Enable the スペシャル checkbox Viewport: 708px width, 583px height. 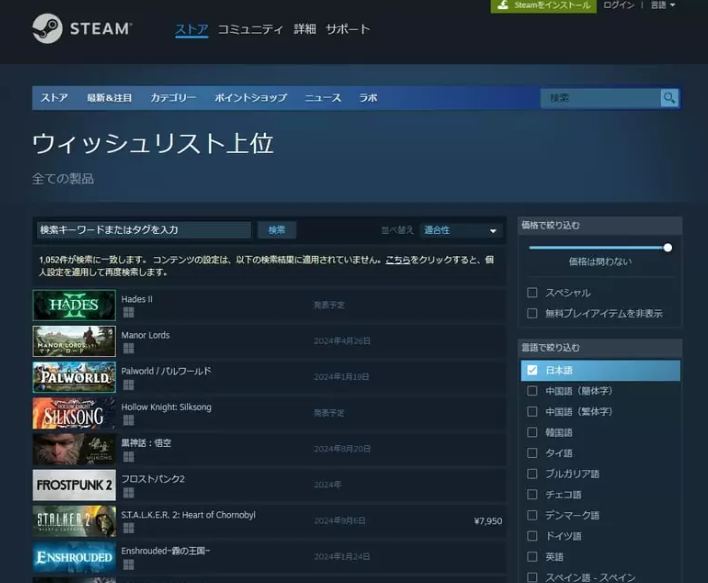[x=532, y=293]
